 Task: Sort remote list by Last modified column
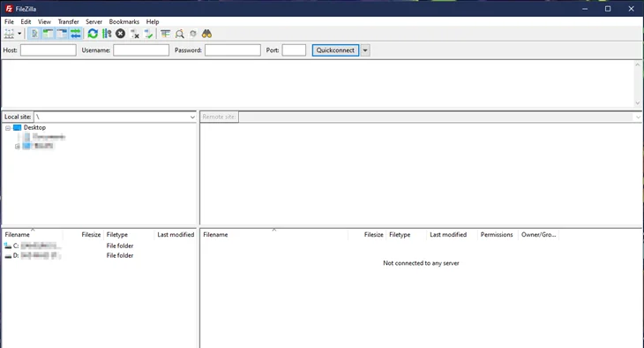pos(452,234)
